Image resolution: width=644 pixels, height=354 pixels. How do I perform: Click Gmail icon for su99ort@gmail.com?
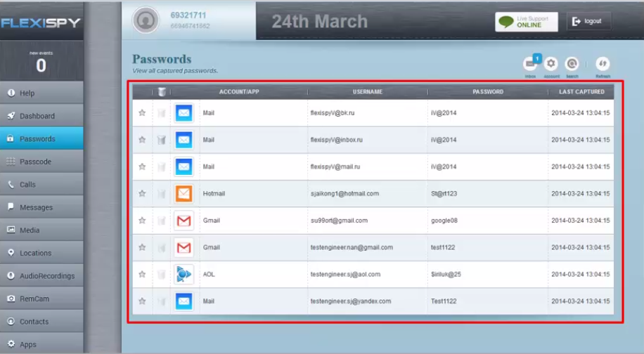[183, 221]
